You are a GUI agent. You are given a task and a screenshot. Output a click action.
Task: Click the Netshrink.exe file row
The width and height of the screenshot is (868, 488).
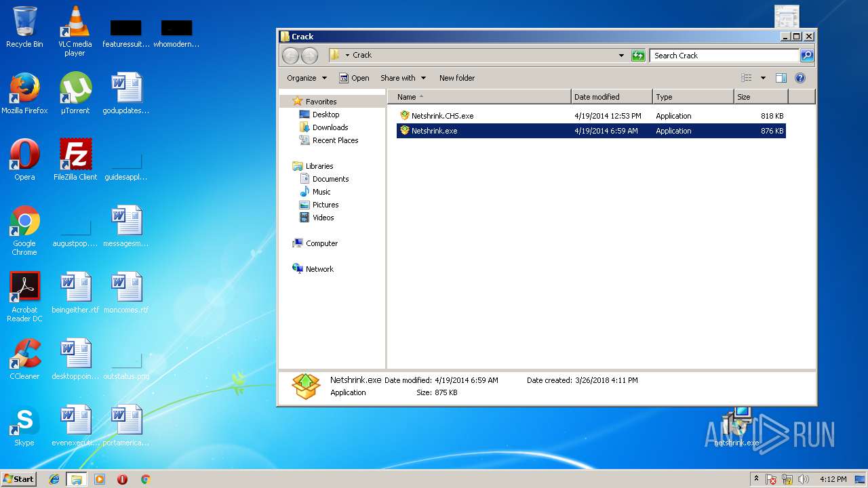click(590, 131)
